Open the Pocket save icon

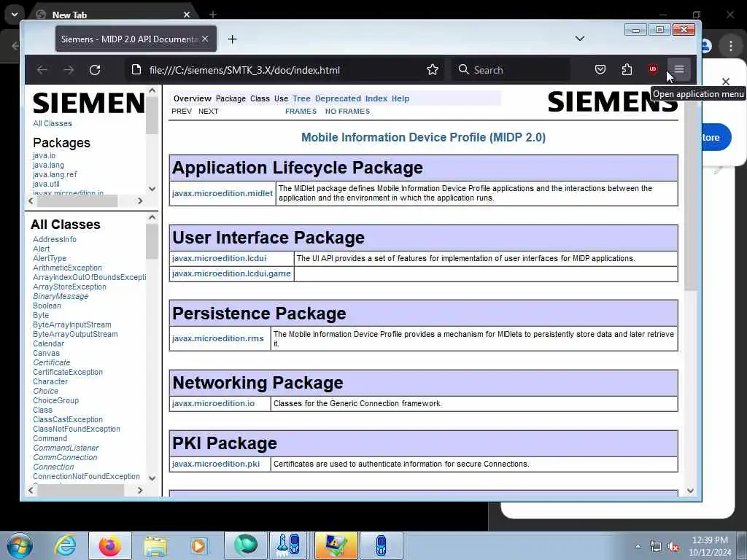600,69
